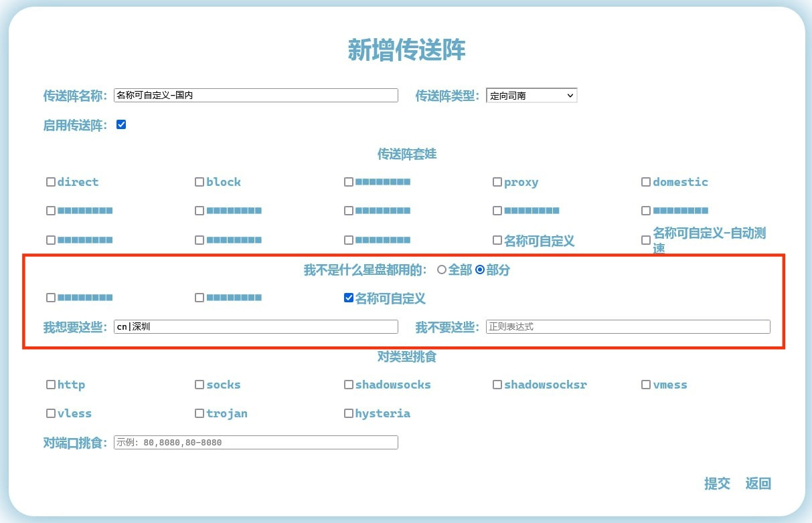Tick the vmess checkbox
The image size is (812, 523).
pyautogui.click(x=646, y=385)
